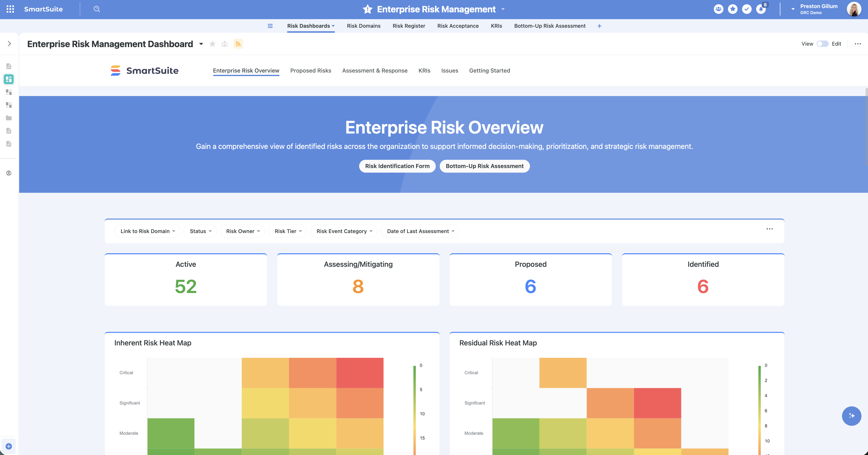Click the SmartSuite logo in dashboard header
This screenshot has width=868, height=455.
145,71
